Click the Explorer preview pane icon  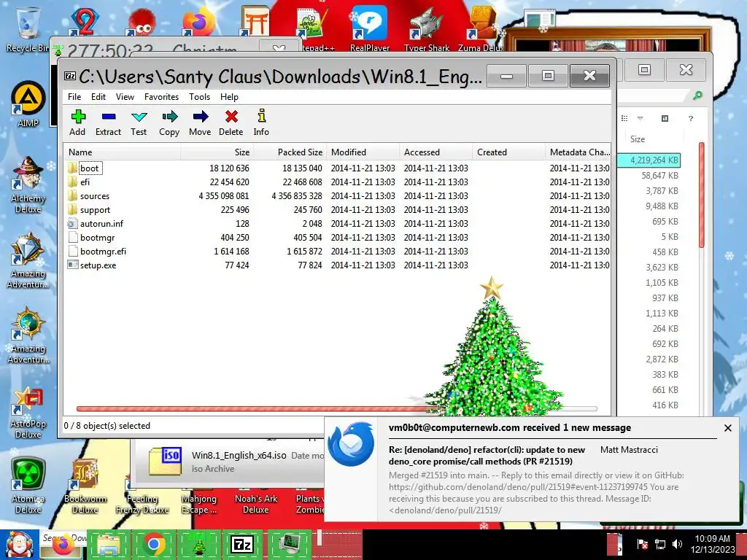click(665, 118)
